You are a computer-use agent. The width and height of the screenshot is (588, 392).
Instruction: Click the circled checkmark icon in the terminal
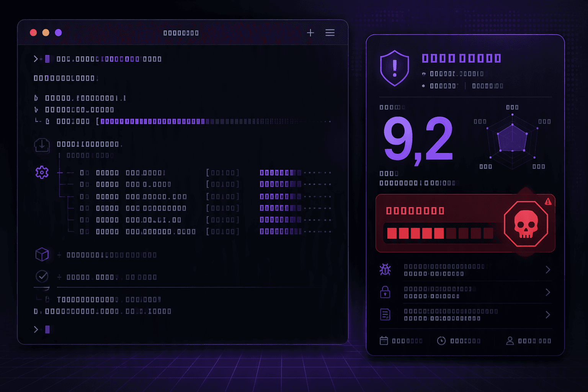point(42,276)
